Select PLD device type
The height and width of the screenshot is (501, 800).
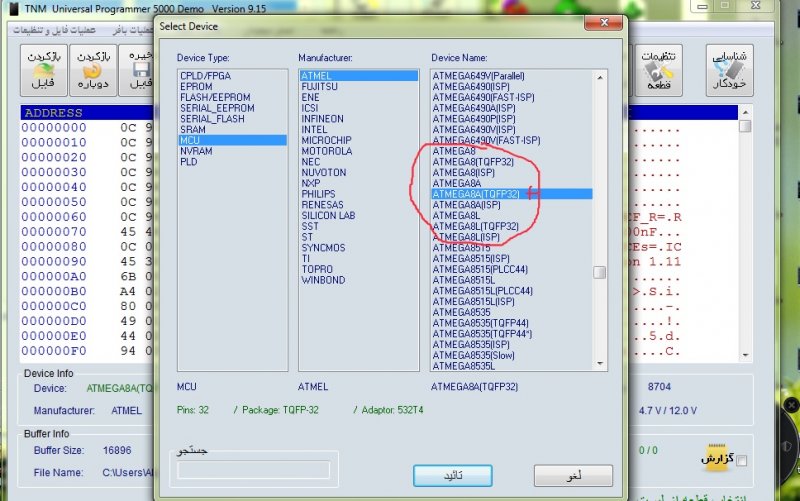coord(188,162)
